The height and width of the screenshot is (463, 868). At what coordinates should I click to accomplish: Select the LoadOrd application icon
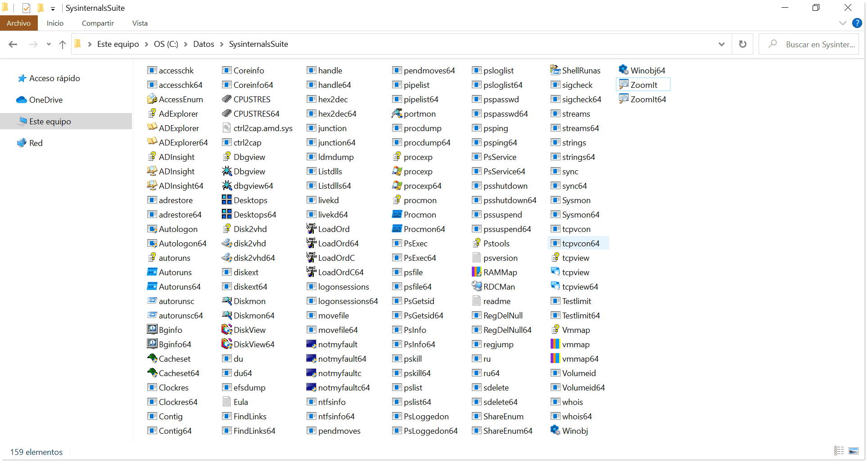click(x=312, y=229)
